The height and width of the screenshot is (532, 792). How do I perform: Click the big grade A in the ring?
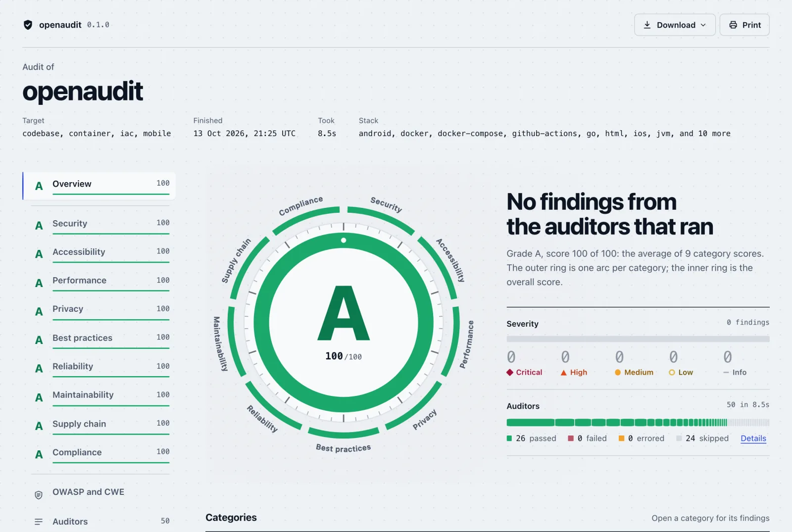click(x=344, y=313)
